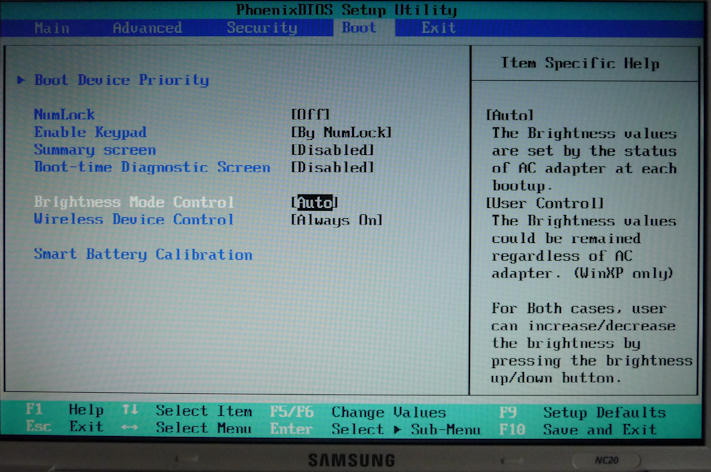The width and height of the screenshot is (711, 472).
Task: Click F1 Help key legend
Action: coord(65,410)
